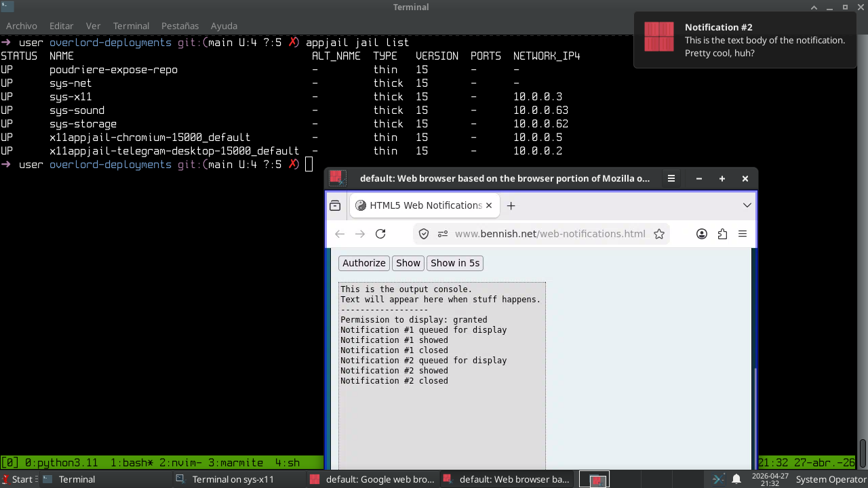The width and height of the screenshot is (868, 488).
Task: Open the Firefox extensions puzzle icon
Action: click(x=722, y=234)
